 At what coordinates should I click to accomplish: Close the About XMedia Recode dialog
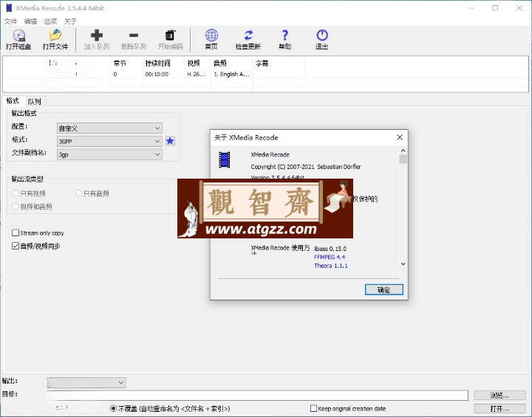click(x=400, y=137)
